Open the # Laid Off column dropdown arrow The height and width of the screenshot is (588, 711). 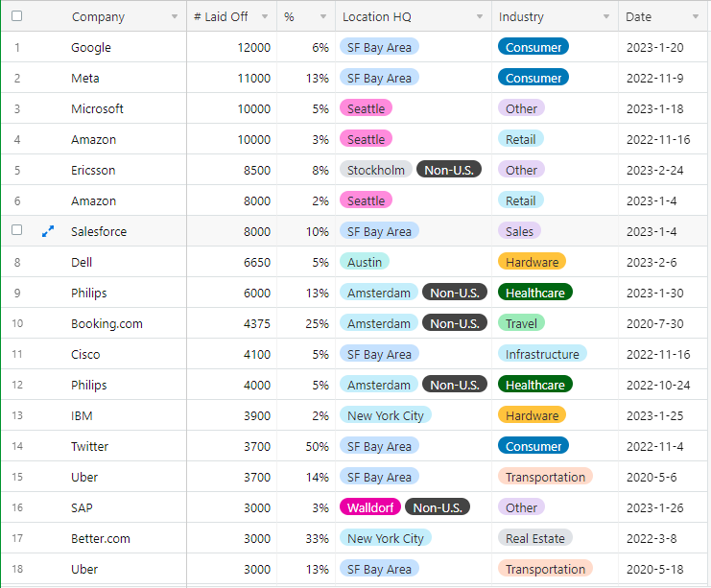click(x=265, y=16)
